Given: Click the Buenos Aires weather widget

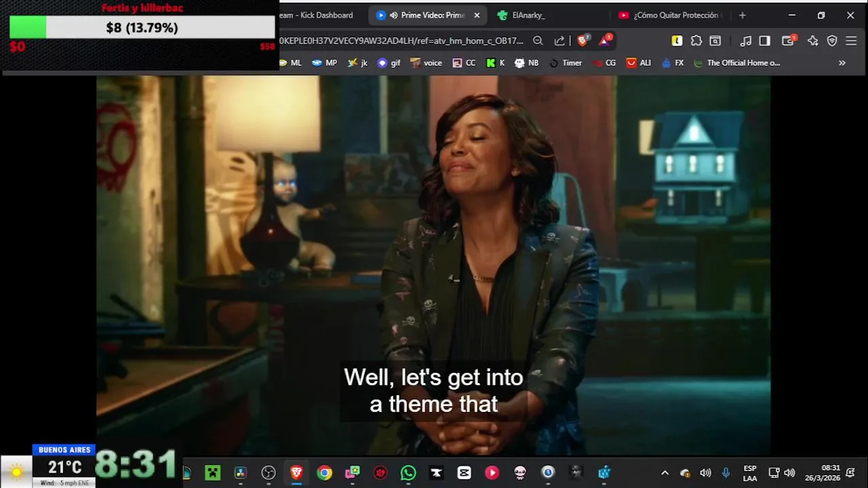Looking at the screenshot, I should pyautogui.click(x=47, y=466).
